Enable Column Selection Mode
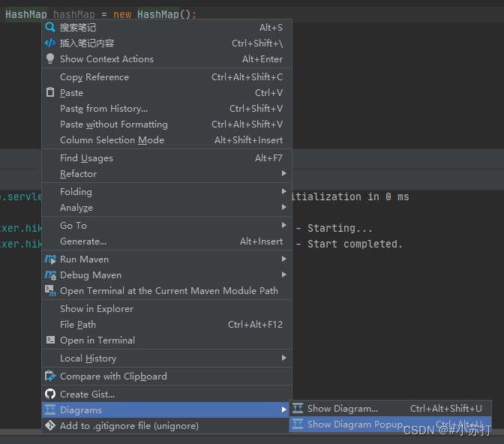 (x=166, y=139)
